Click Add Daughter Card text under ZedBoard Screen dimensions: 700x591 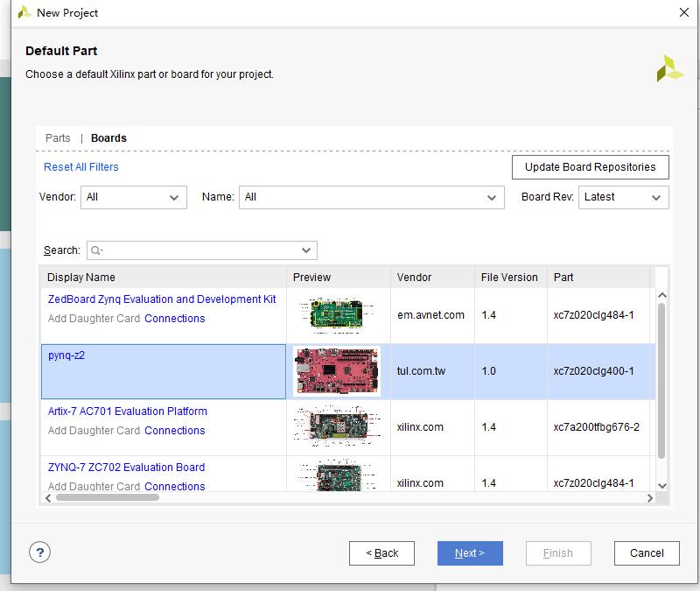(x=94, y=319)
